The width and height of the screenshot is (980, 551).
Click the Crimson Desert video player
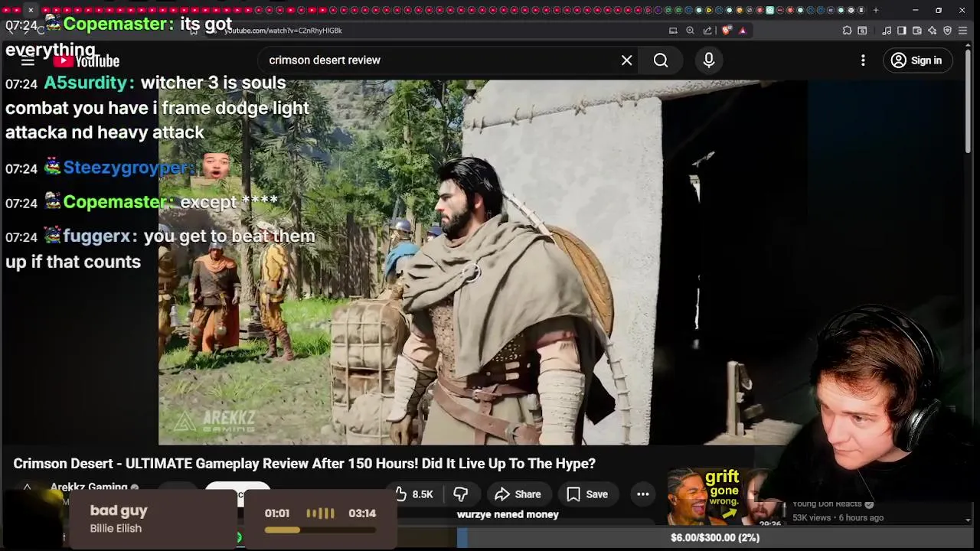[482, 262]
